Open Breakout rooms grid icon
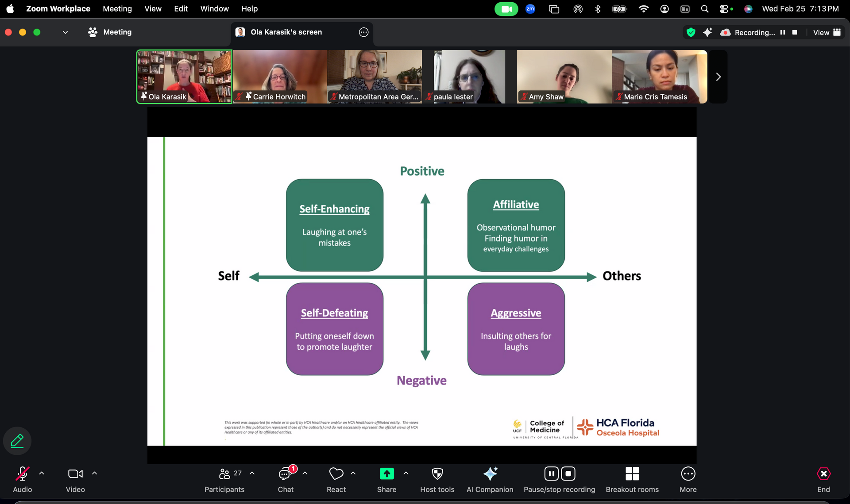The height and width of the screenshot is (504, 850). [632, 474]
